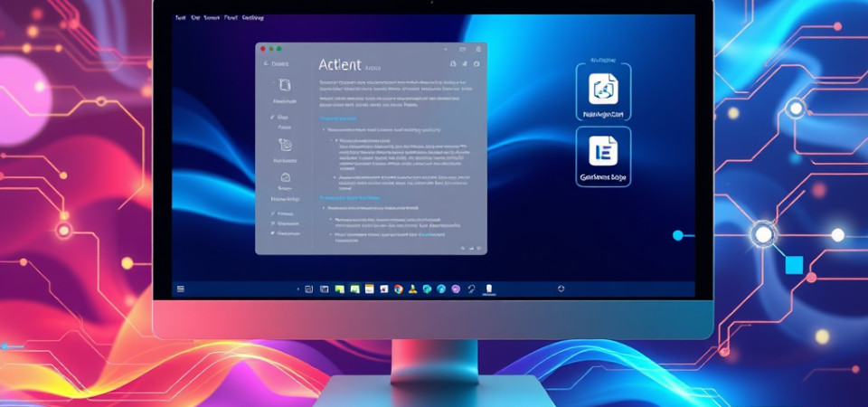868x407 pixels.
Task: Open the hamburger menu on the taskbar
Action: click(x=181, y=289)
